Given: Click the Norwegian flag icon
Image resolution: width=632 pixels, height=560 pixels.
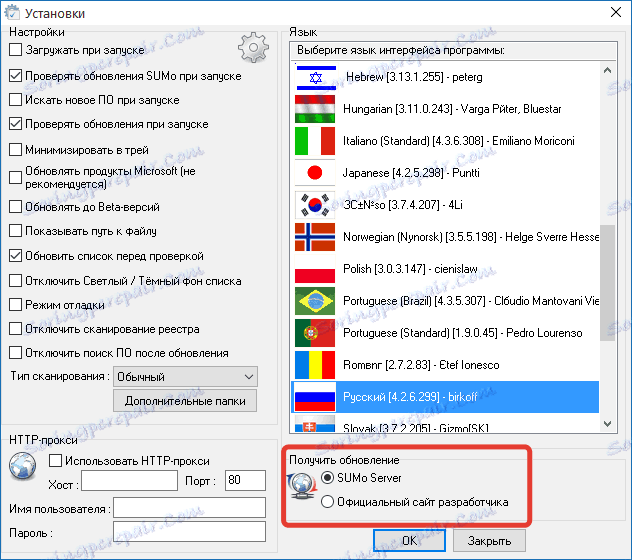Looking at the screenshot, I should click(315, 237).
